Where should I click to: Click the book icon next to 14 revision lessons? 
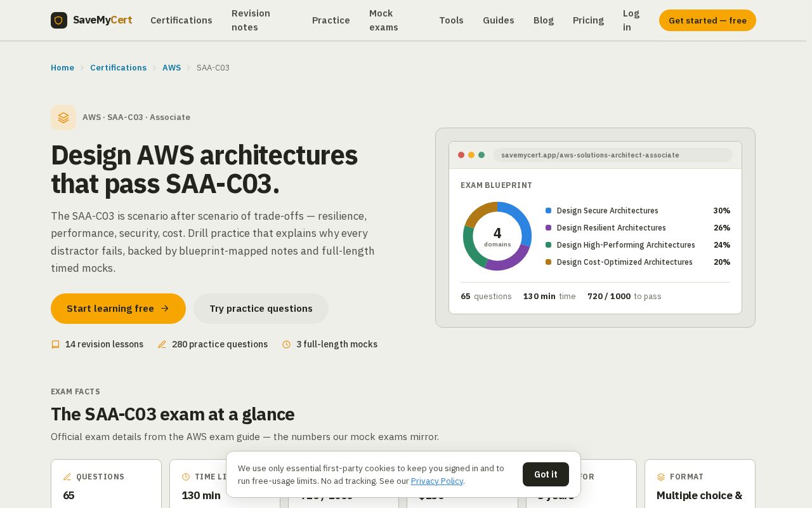(x=55, y=345)
